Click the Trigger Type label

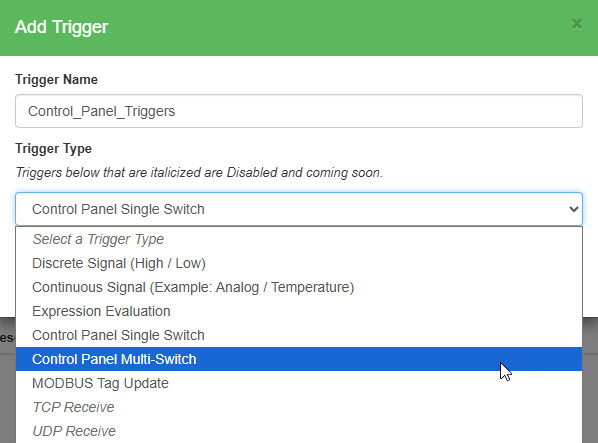(53, 149)
